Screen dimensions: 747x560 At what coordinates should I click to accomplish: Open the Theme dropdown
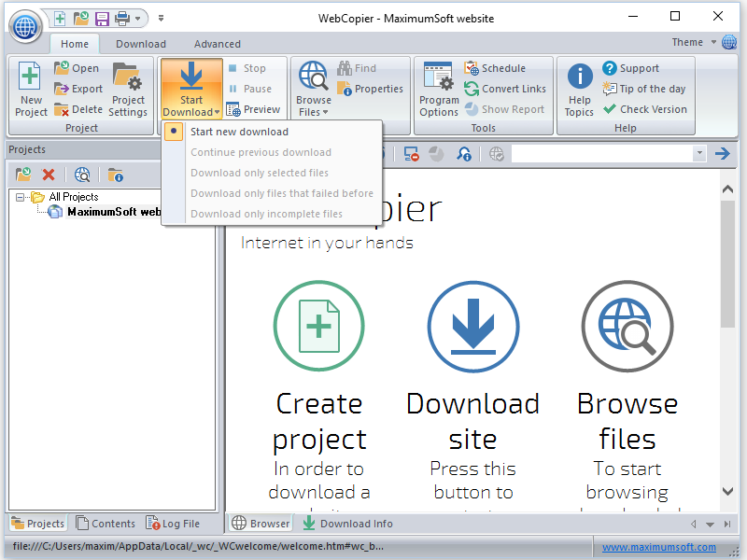713,42
